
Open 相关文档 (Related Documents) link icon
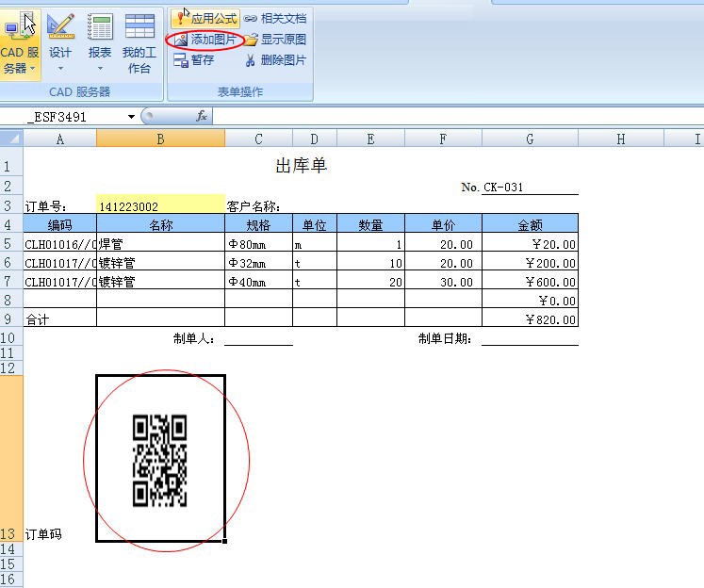[x=251, y=19]
